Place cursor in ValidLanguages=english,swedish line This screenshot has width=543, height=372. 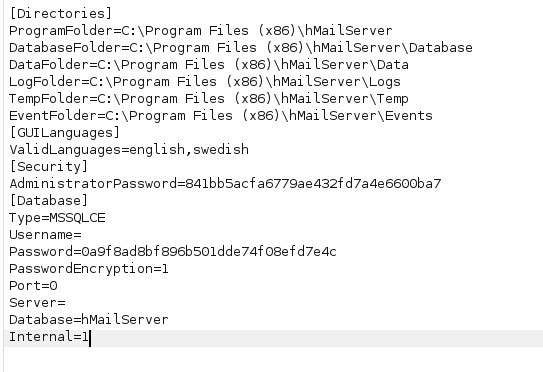tap(129, 149)
